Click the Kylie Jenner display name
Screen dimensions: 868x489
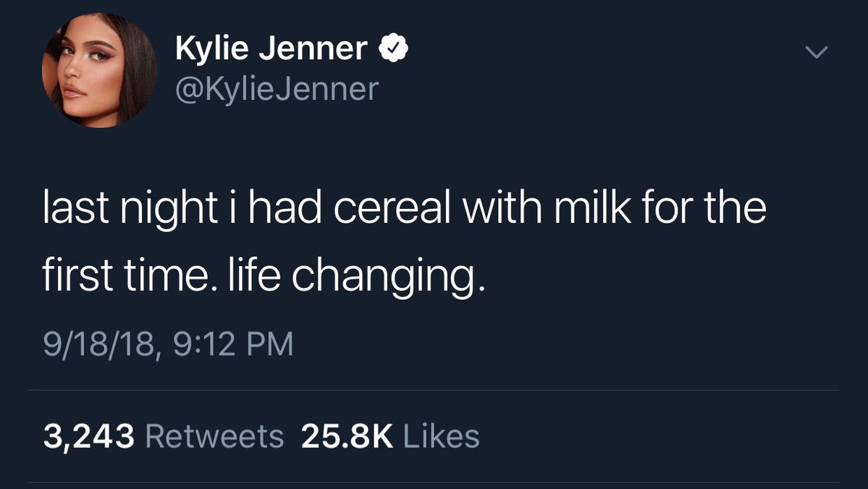coord(271,48)
